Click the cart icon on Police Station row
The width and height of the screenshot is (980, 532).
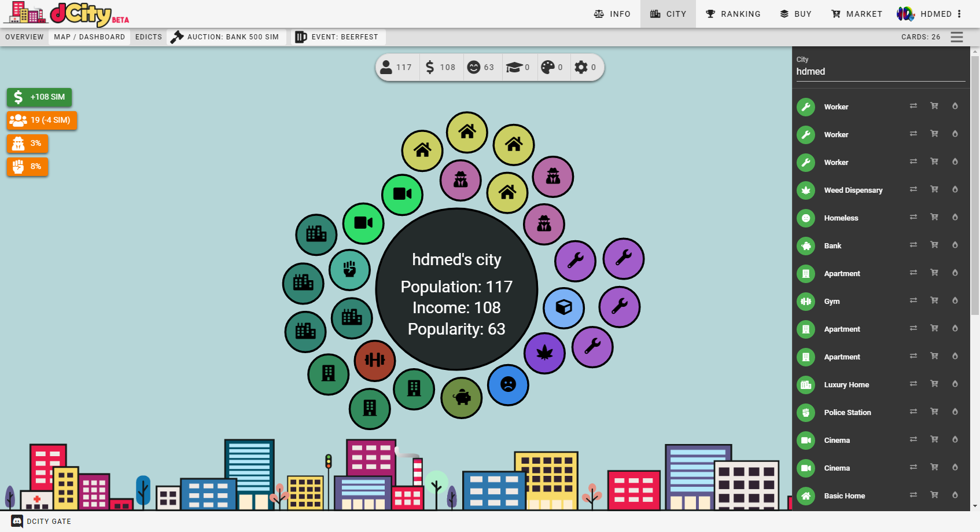934,412
